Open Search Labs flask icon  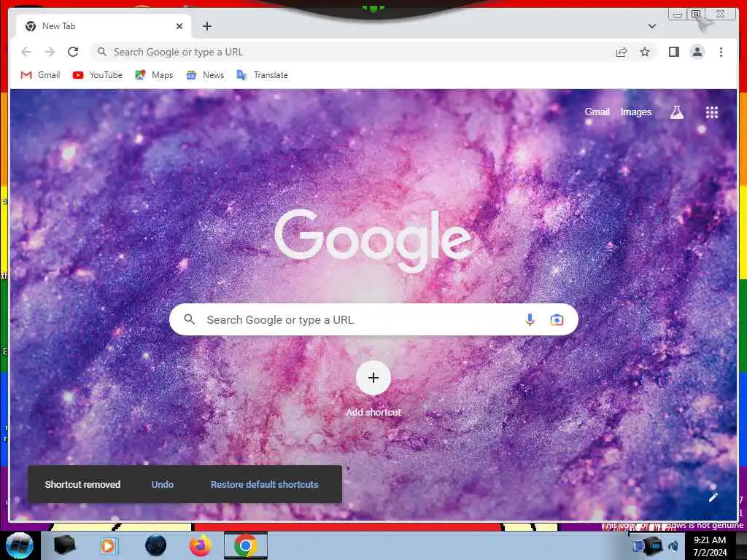pos(676,112)
